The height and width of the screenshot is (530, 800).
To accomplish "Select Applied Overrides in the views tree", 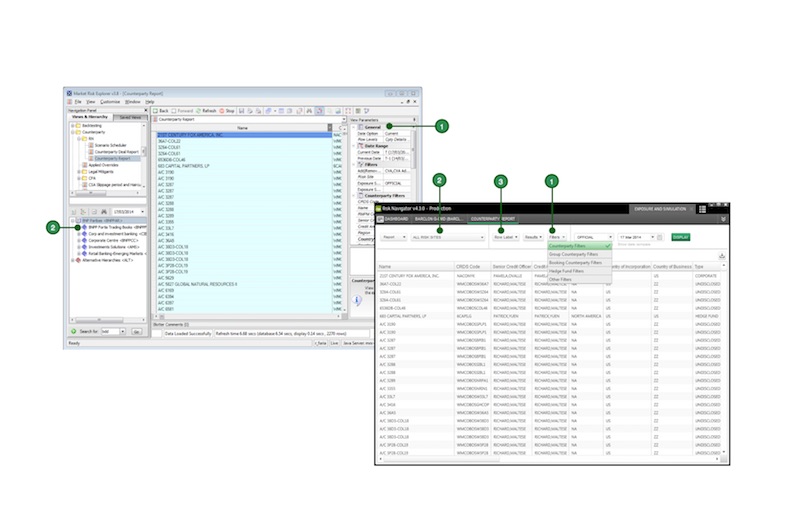I will click(100, 165).
